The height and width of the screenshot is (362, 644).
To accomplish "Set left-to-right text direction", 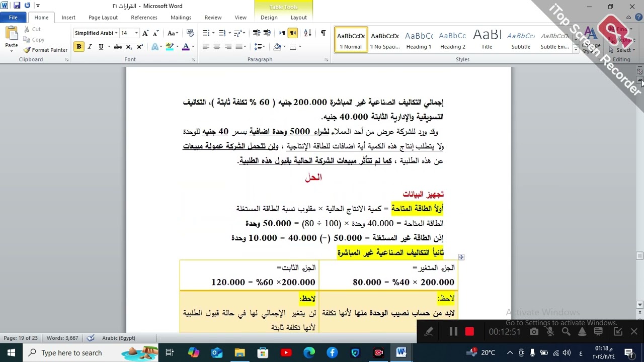I will 282,33.
